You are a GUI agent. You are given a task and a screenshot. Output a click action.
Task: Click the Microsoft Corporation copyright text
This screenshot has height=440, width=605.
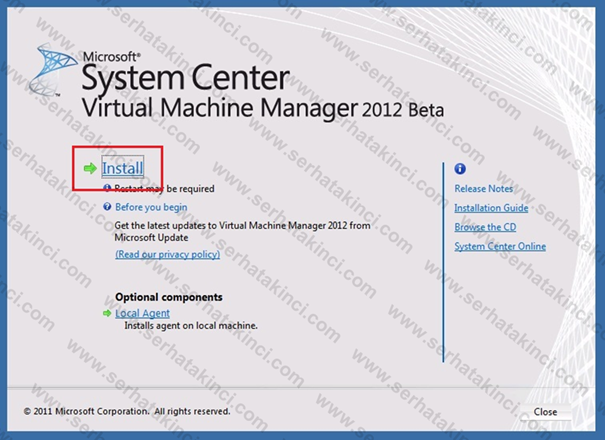pyautogui.click(x=127, y=411)
